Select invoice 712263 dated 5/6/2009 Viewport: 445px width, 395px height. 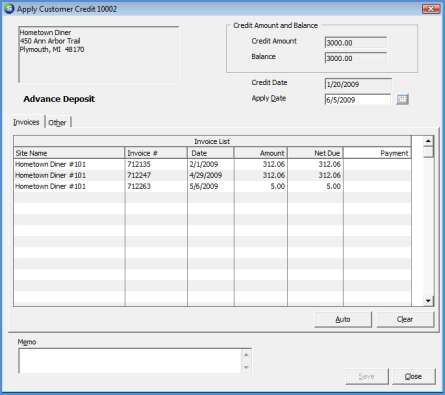(212, 186)
